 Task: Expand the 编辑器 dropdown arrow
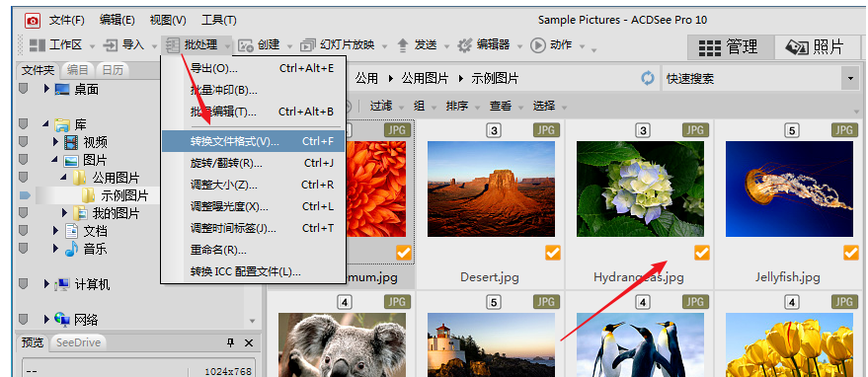coord(519,46)
